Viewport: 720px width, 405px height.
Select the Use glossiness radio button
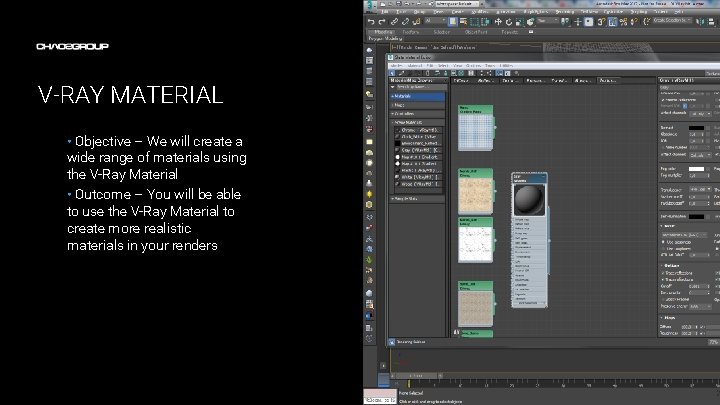coord(663,242)
